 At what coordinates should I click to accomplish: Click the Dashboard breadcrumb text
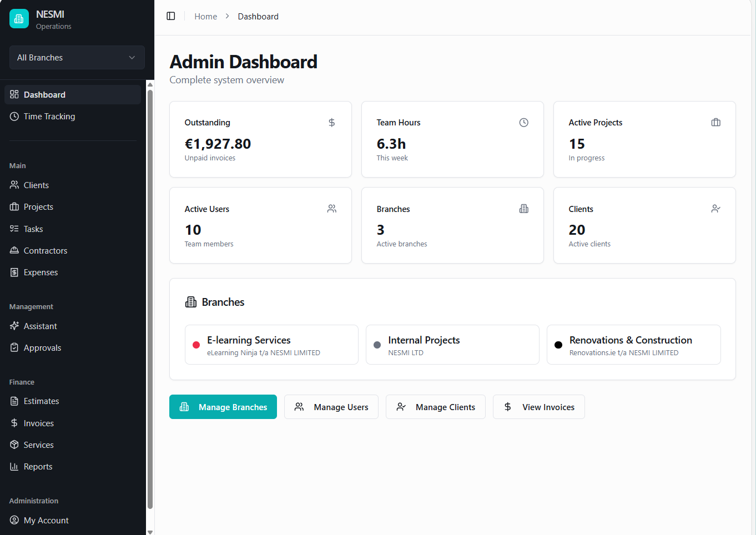(x=258, y=17)
